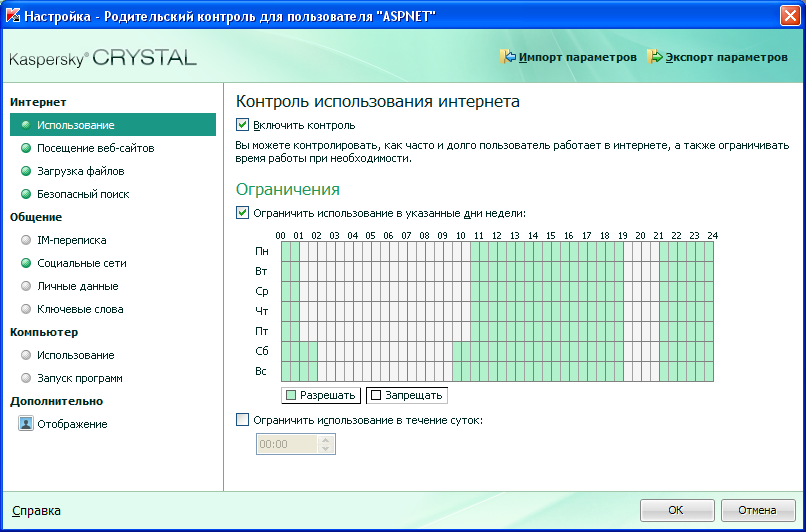Click the green dot beside Загрузка файлов
Image resolution: width=806 pixels, height=532 pixels.
click(x=26, y=171)
